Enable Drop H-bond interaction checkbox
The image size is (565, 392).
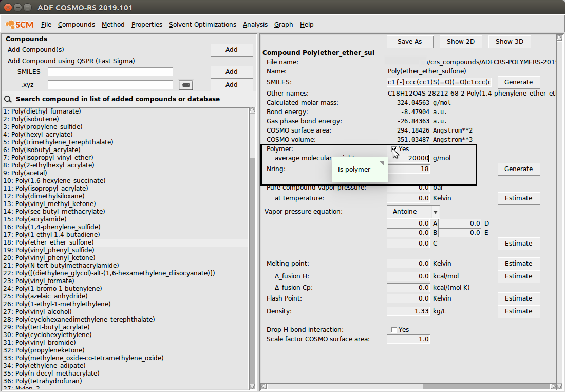[x=394, y=330]
